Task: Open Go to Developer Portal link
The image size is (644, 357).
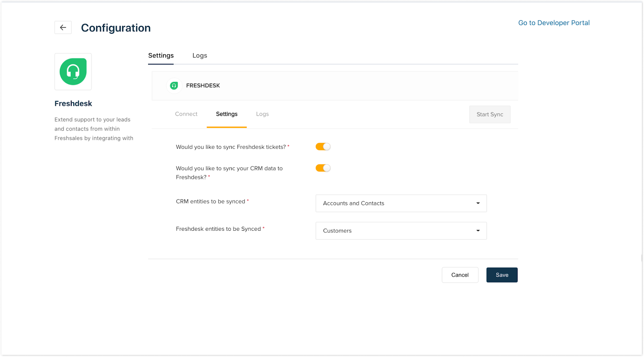Action: point(554,23)
